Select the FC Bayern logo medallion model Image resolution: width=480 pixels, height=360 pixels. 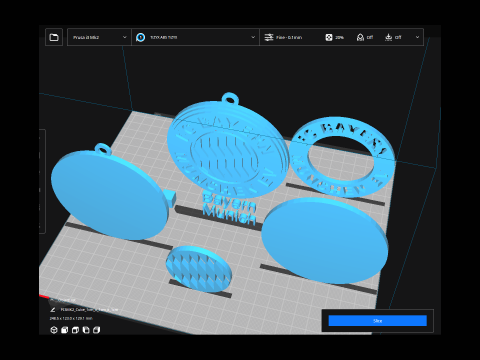coord(227,147)
